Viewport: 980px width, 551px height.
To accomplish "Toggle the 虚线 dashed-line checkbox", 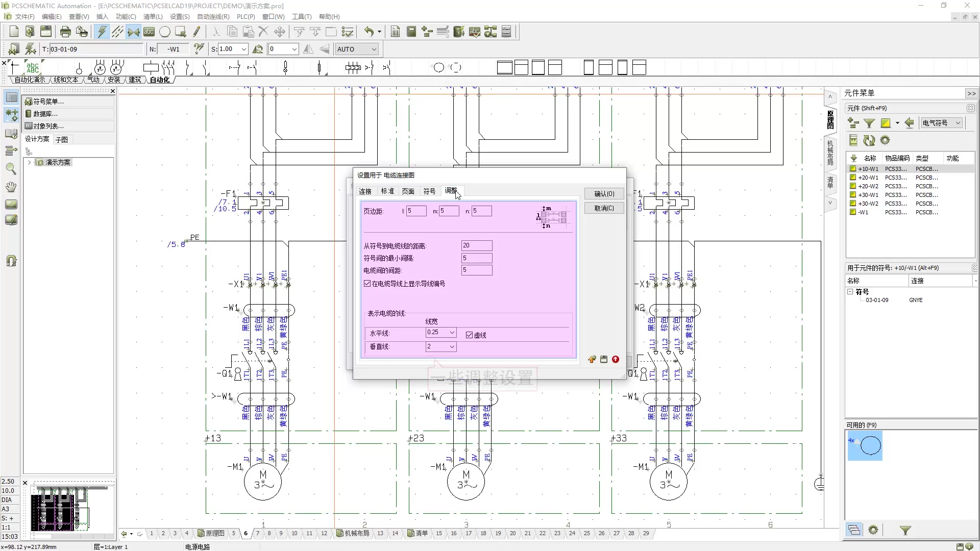I will click(x=470, y=335).
